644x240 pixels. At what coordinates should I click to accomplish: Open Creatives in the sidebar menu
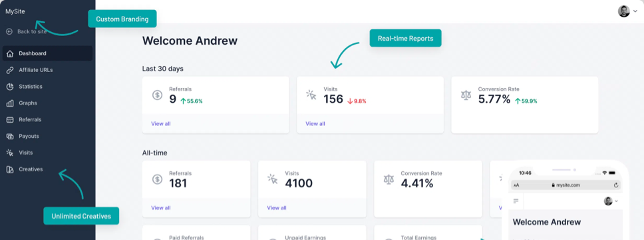48,169
